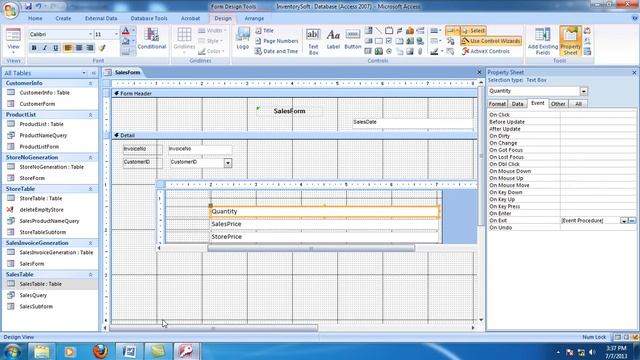Image resolution: width=640 pixels, height=360 pixels.
Task: Toggle Bold formatting
Action: [x=34, y=48]
